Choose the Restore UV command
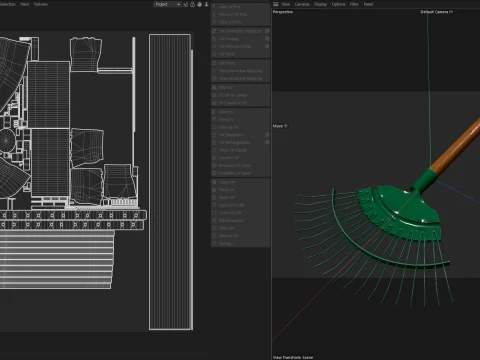Viewport: 480px width, 360px height. pyautogui.click(x=240, y=236)
